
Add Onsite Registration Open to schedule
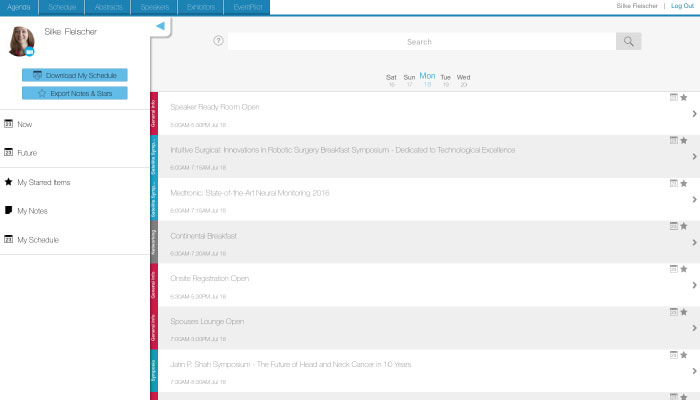tap(674, 269)
